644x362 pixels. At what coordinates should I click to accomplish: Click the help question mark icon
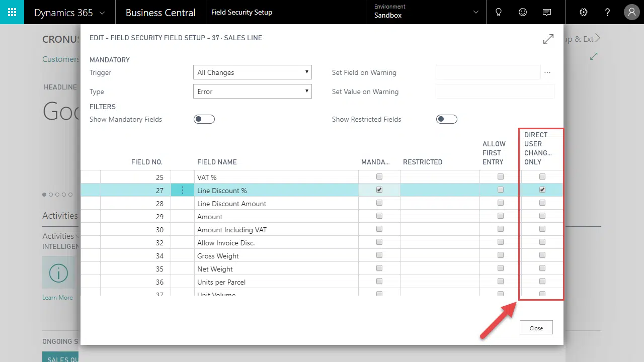(x=608, y=12)
